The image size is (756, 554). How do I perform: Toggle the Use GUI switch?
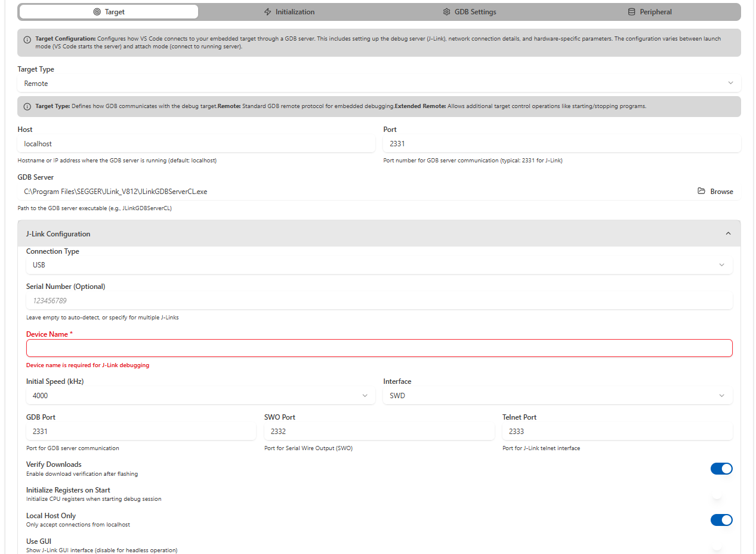point(721,546)
